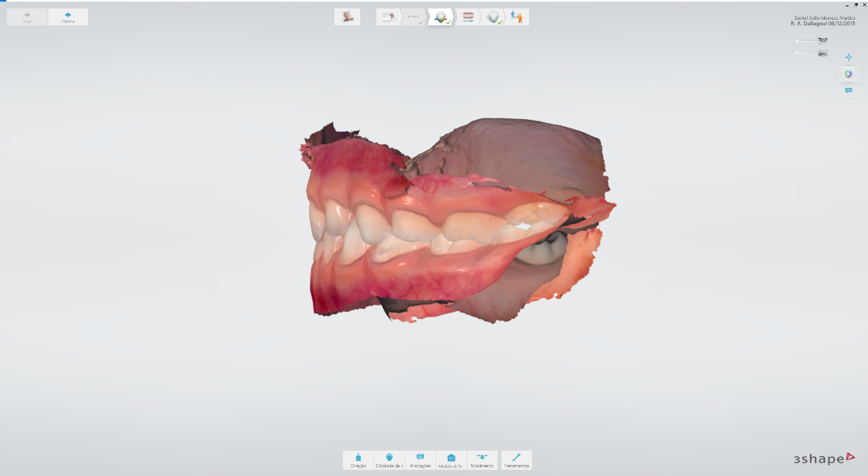Toggle the color wheel texture icon
Screen dimensions: 868x476
coord(849,74)
